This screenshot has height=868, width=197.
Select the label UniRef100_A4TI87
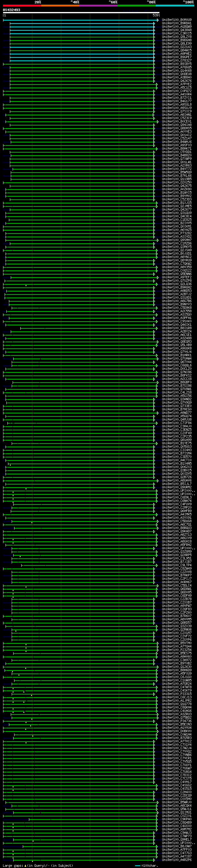coord(177,857)
